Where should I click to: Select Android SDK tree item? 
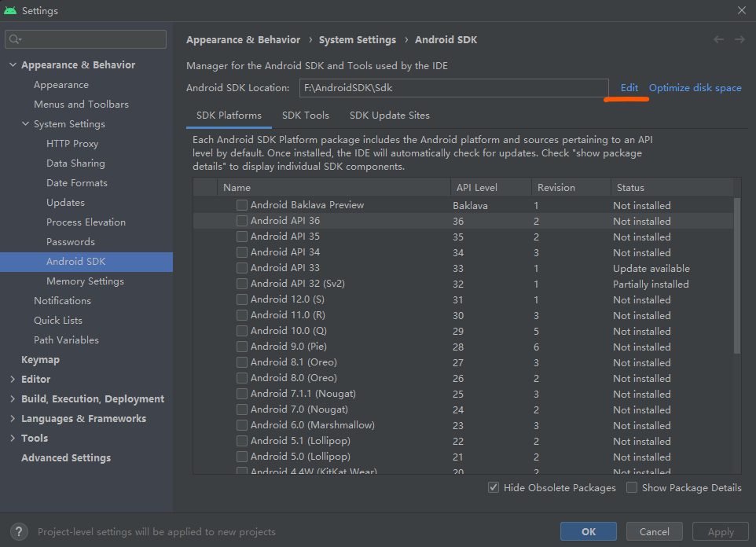86,262
